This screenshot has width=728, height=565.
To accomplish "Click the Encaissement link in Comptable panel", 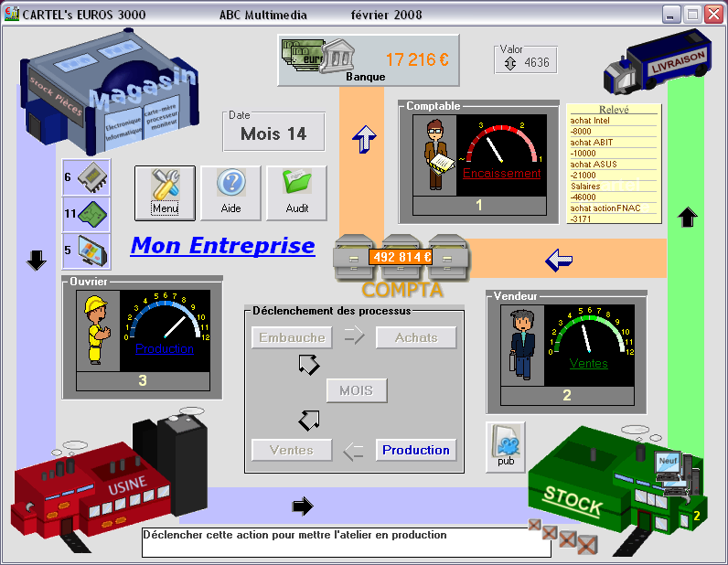I will [501, 173].
